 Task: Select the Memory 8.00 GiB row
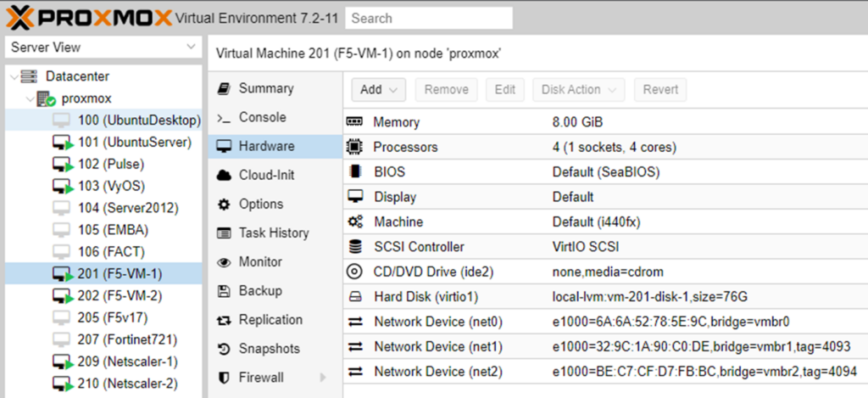coord(605,122)
